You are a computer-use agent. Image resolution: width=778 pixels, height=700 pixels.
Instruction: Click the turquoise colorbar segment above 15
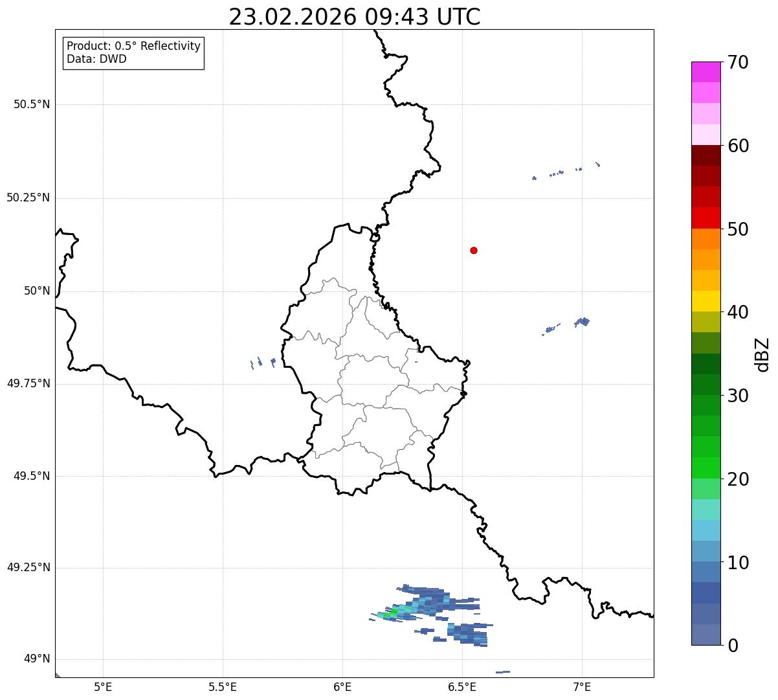tap(706, 510)
